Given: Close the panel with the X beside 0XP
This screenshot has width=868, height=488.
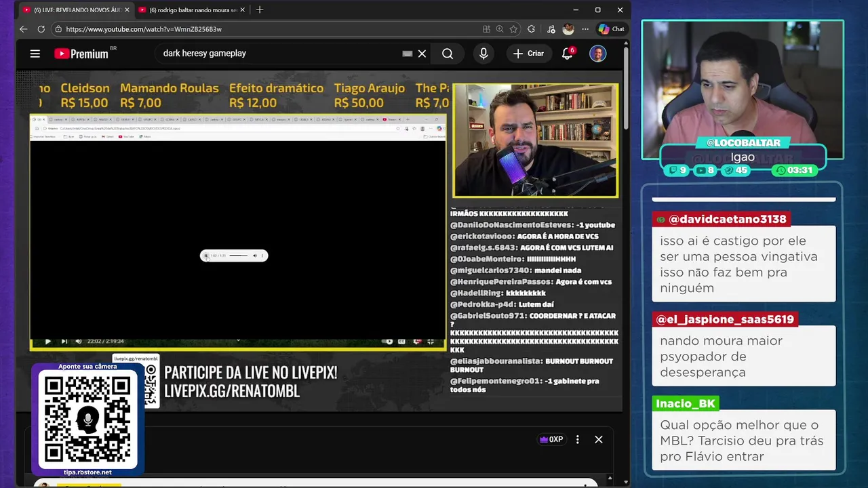Looking at the screenshot, I should point(599,439).
